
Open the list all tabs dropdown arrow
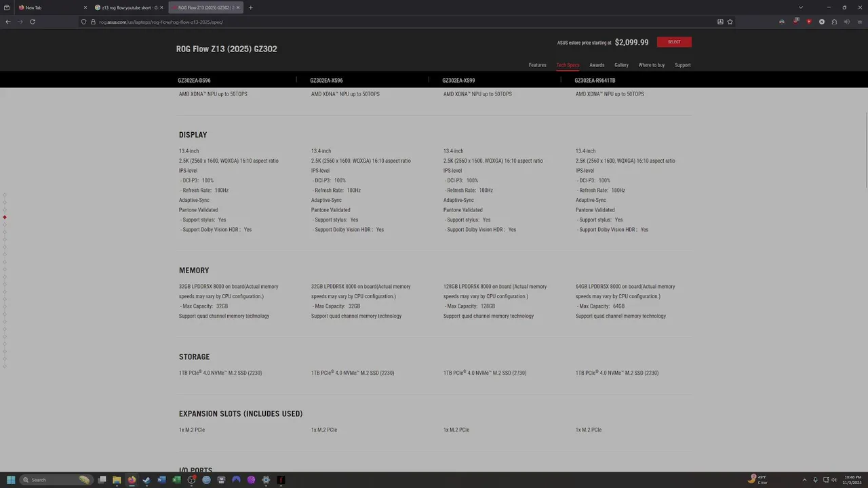[x=801, y=7]
